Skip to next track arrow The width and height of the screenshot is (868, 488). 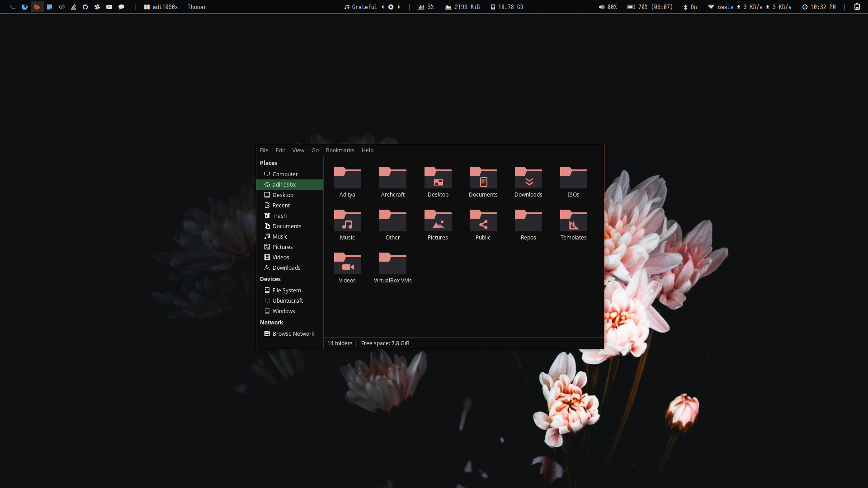coord(399,7)
